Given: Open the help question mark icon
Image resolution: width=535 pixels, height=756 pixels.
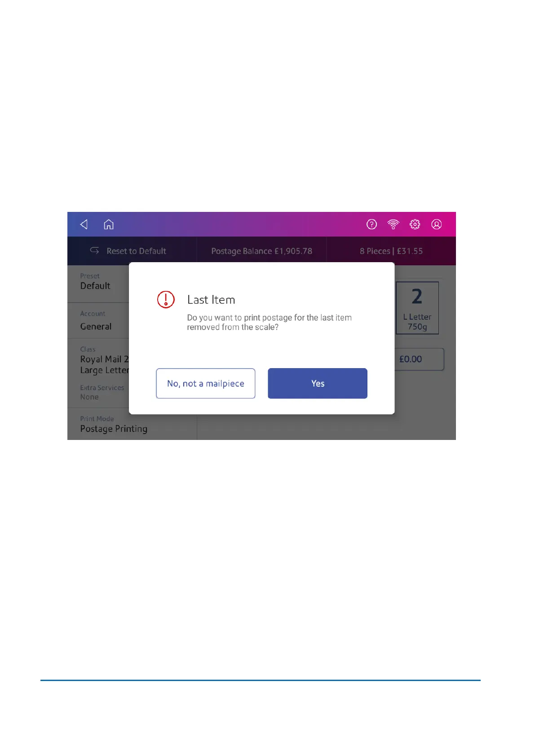Looking at the screenshot, I should [371, 224].
